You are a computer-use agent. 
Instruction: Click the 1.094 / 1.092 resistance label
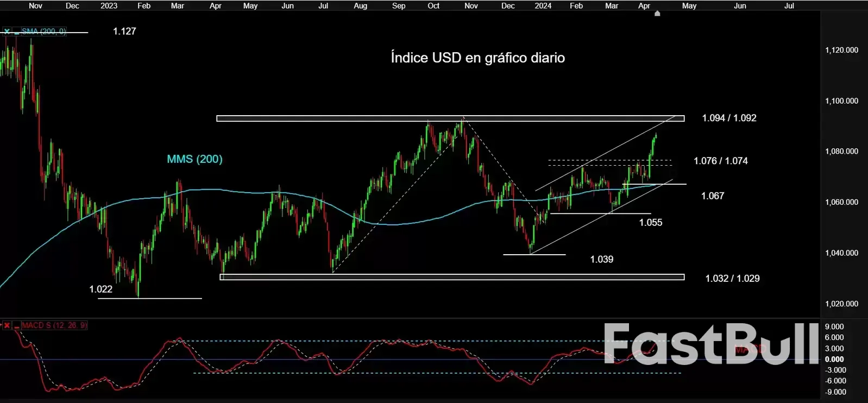click(x=729, y=118)
